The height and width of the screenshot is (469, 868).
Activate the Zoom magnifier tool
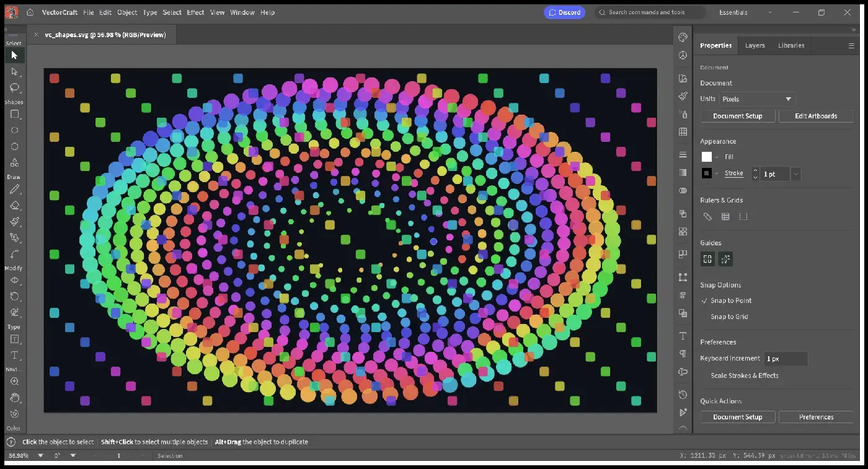[x=14, y=382]
